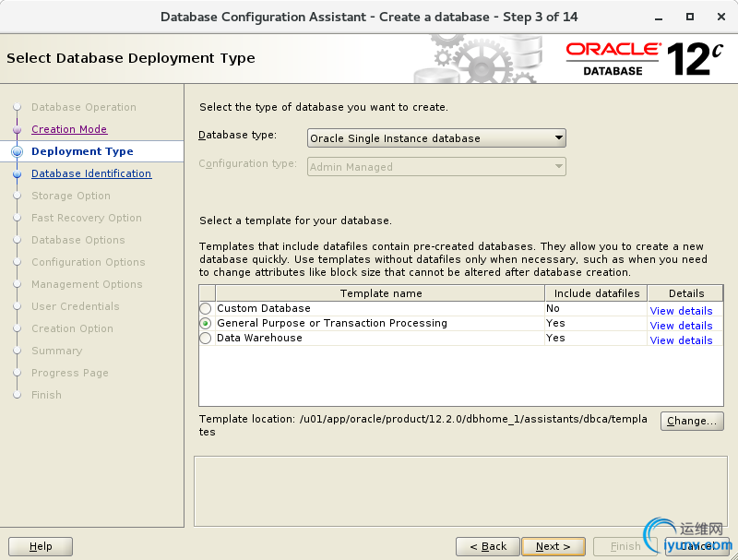738x560 pixels.
Task: Click the Template name column header
Action: [380, 293]
